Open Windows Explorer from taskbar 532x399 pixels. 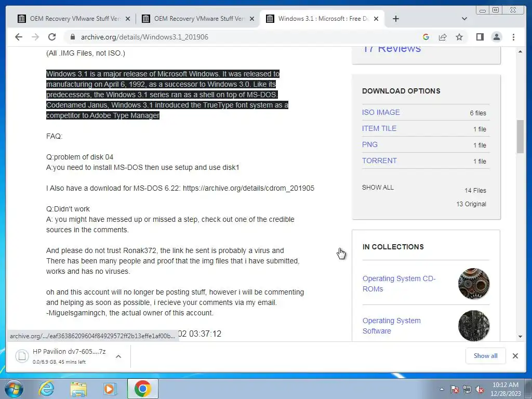(78, 389)
